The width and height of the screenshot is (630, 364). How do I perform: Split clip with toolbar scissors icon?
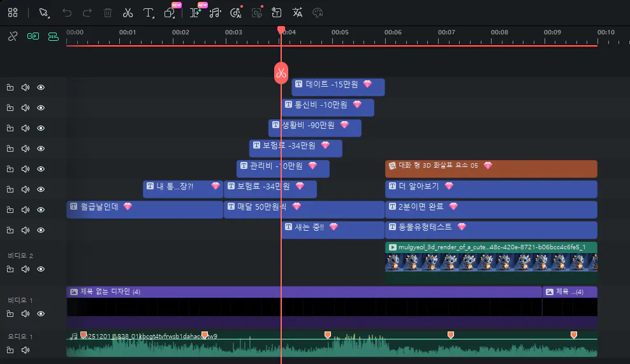coord(128,13)
